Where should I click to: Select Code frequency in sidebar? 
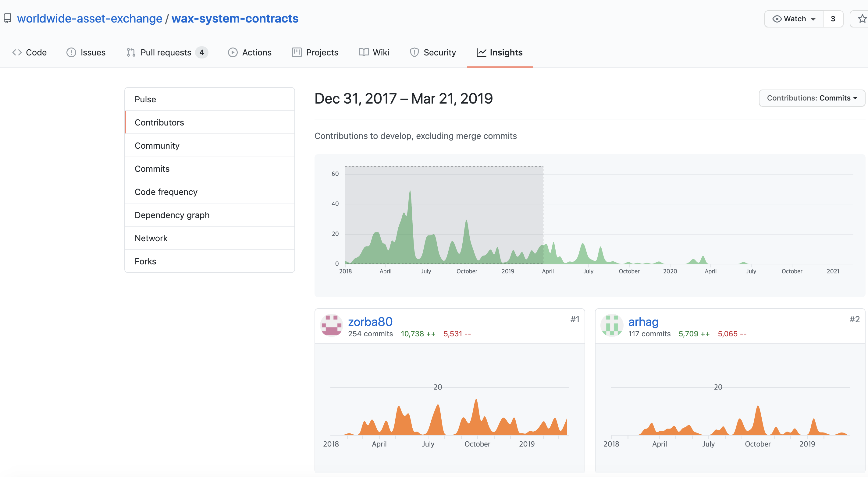(166, 192)
